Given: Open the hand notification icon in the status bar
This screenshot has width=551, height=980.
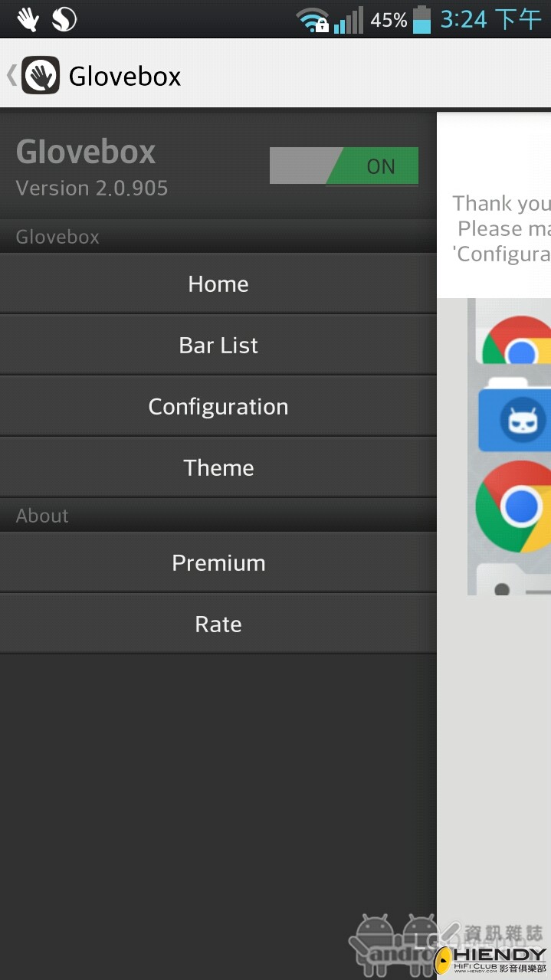Looking at the screenshot, I should coord(28,19).
